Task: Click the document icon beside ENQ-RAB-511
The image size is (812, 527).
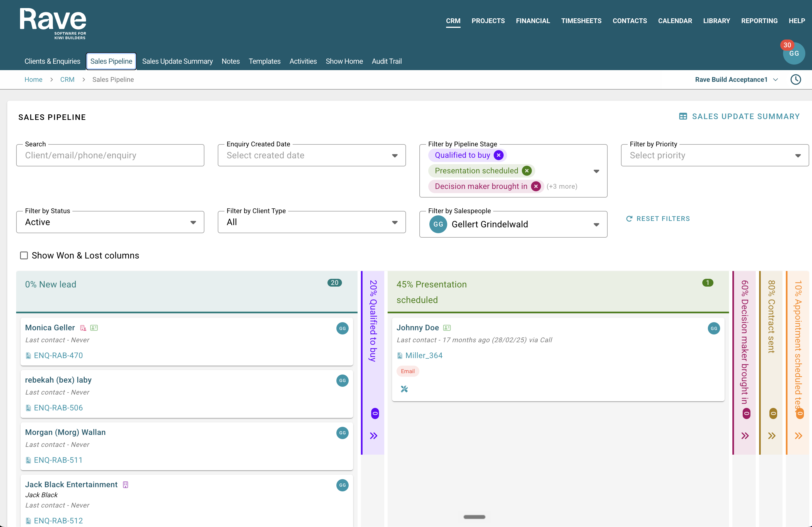Action: coord(28,460)
